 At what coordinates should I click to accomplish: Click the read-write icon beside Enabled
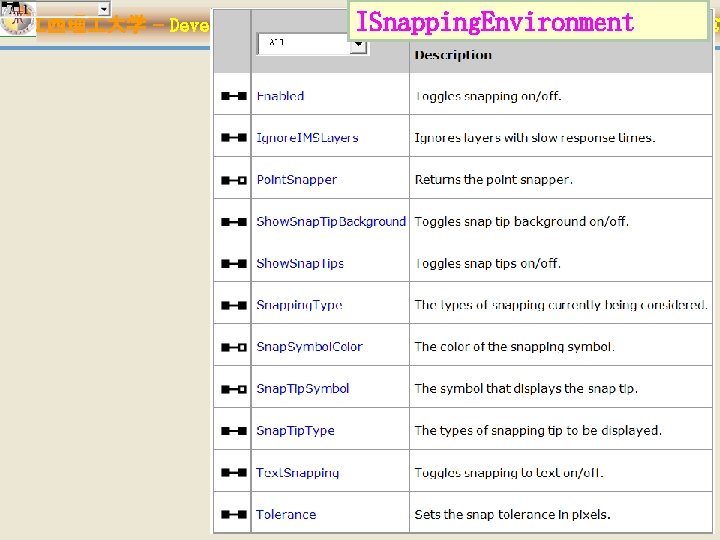[x=234, y=96]
